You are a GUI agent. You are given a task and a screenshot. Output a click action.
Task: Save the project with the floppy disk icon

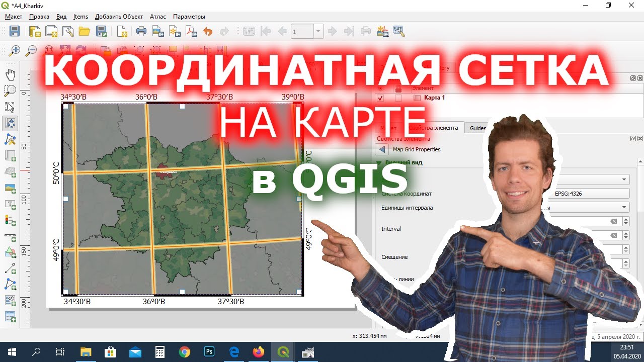(15, 31)
